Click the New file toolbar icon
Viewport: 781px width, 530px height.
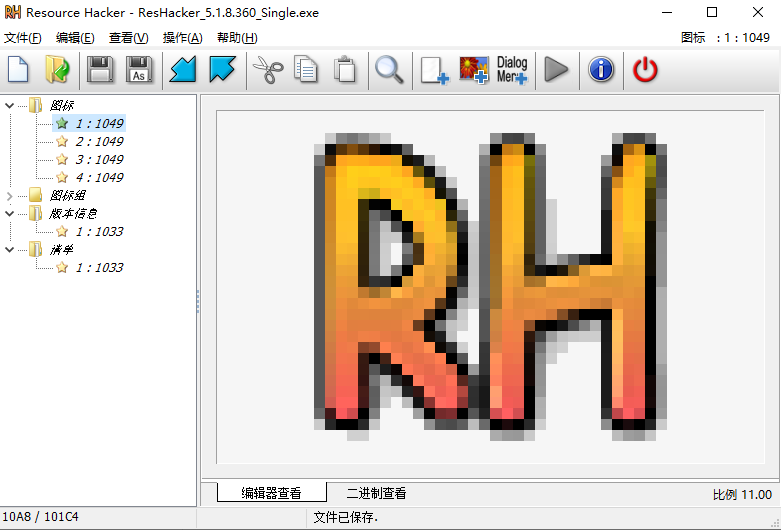(19, 70)
